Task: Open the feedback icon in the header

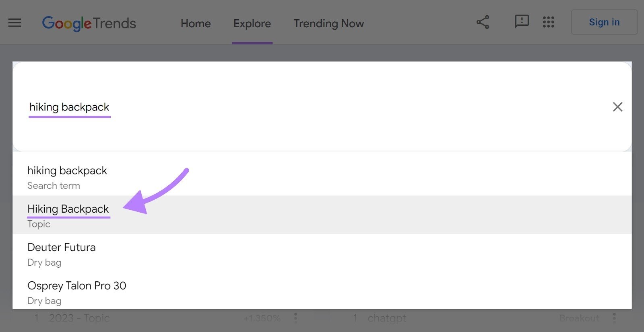Action: [x=522, y=22]
